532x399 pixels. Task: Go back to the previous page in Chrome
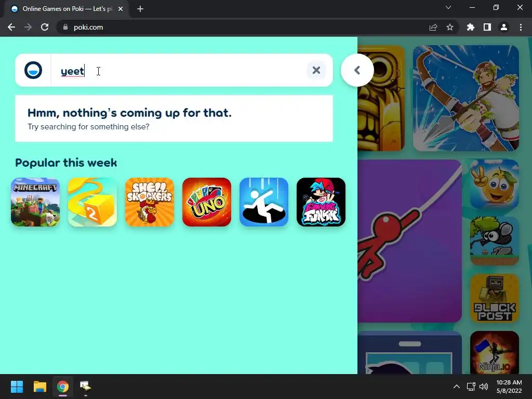(11, 27)
